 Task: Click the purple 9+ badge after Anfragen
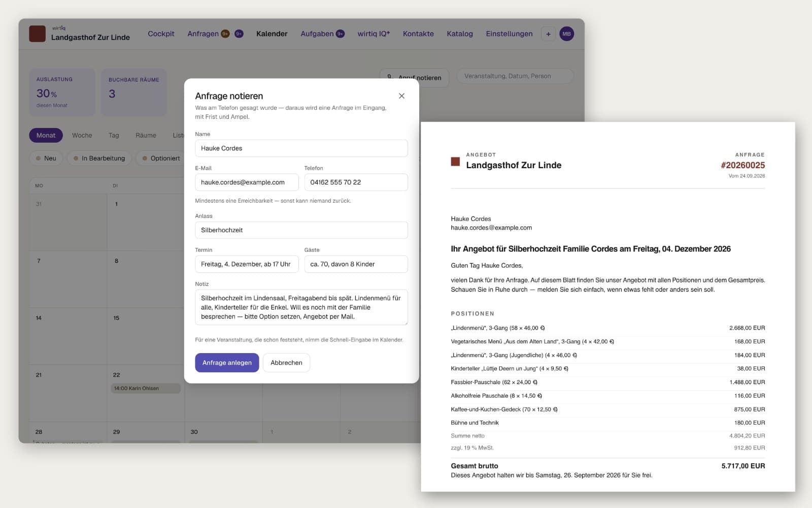pos(239,34)
